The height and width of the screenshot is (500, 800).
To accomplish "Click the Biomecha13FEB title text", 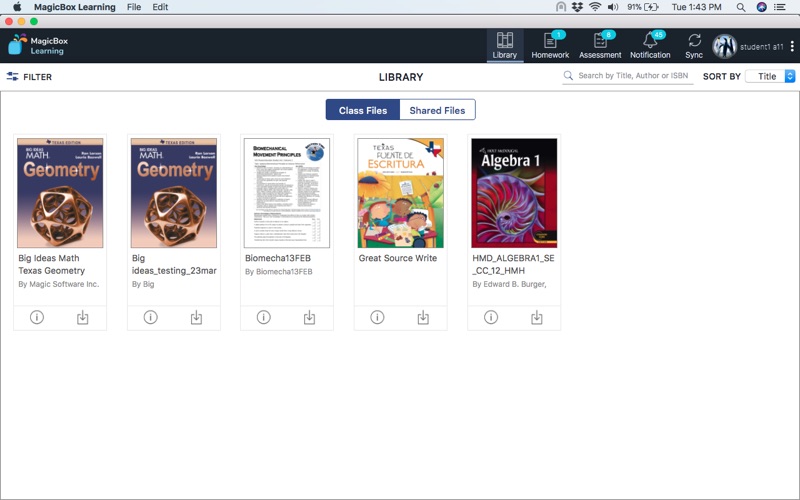I will point(278,258).
